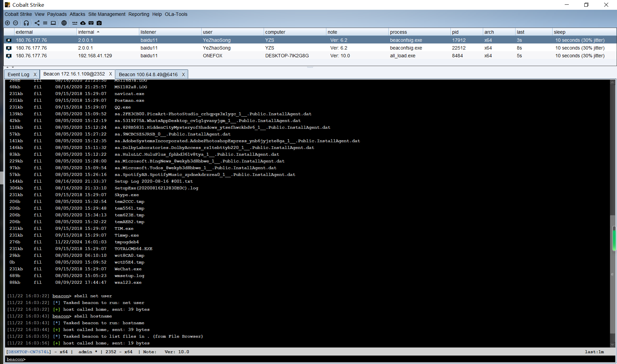Click the last:1m status indicator

(594, 352)
